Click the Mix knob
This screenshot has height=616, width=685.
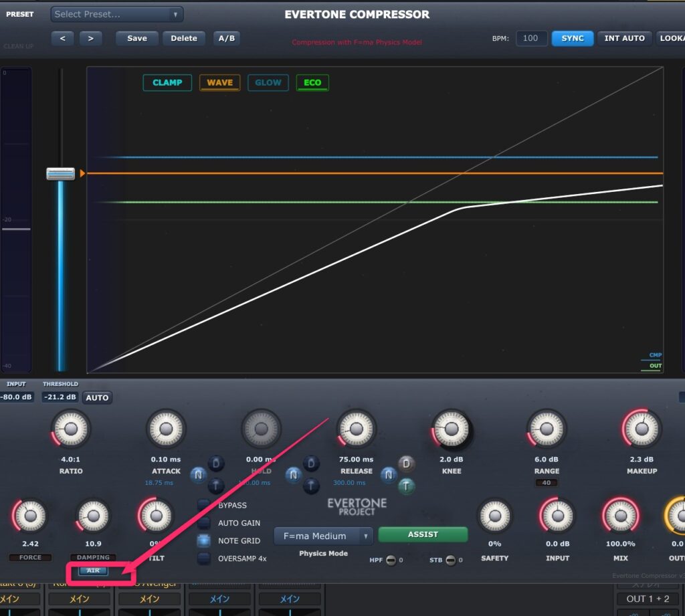[620, 516]
